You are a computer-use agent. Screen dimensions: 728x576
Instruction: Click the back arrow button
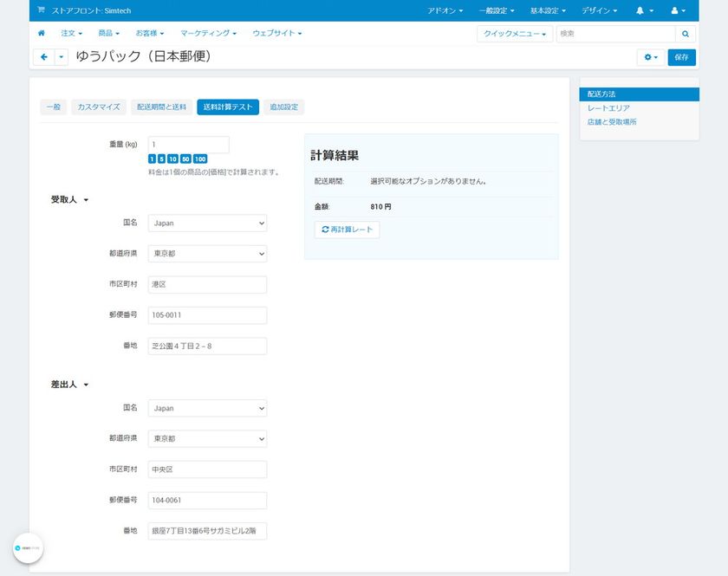click(x=43, y=57)
